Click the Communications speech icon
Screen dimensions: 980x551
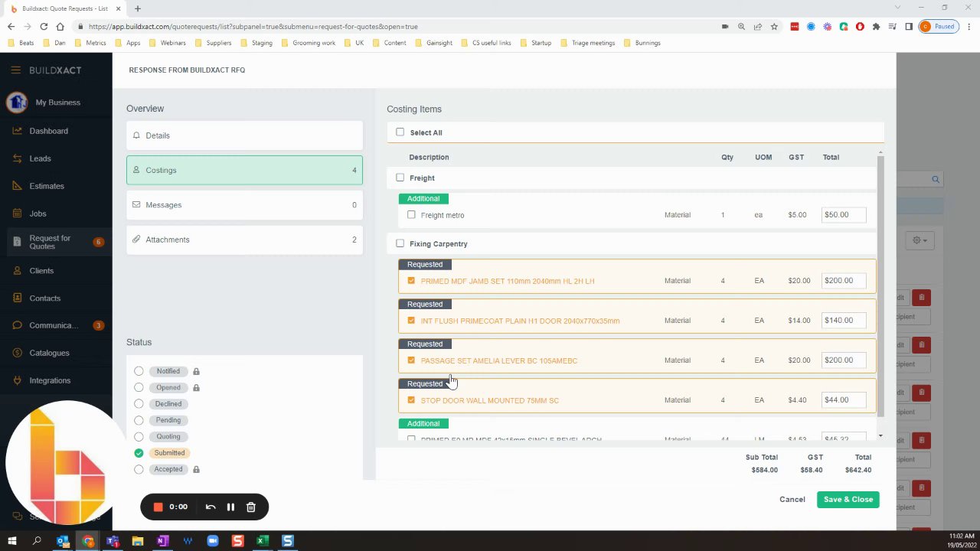18,325
